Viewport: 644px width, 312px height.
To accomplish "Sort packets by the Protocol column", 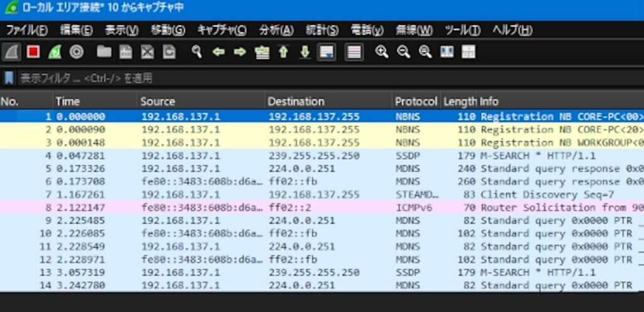I will pos(416,101).
